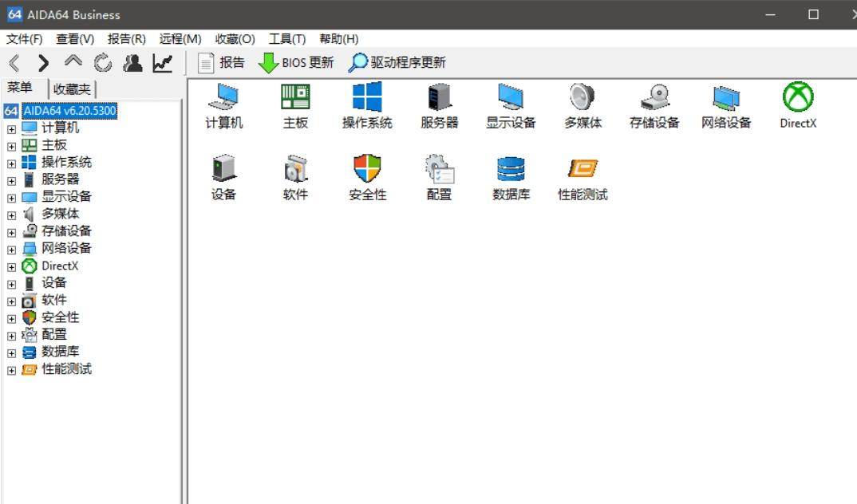Open the graph chart toolbar icon
The height and width of the screenshot is (504, 857).
point(162,63)
